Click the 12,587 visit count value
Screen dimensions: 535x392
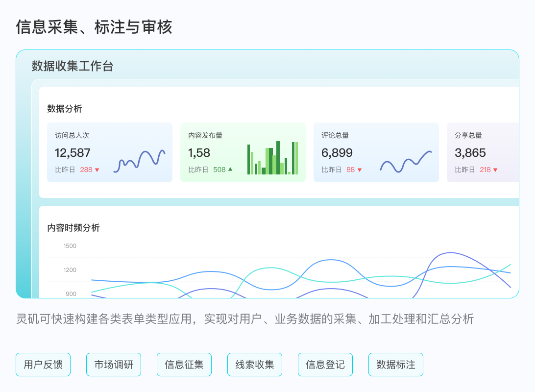pos(73,153)
